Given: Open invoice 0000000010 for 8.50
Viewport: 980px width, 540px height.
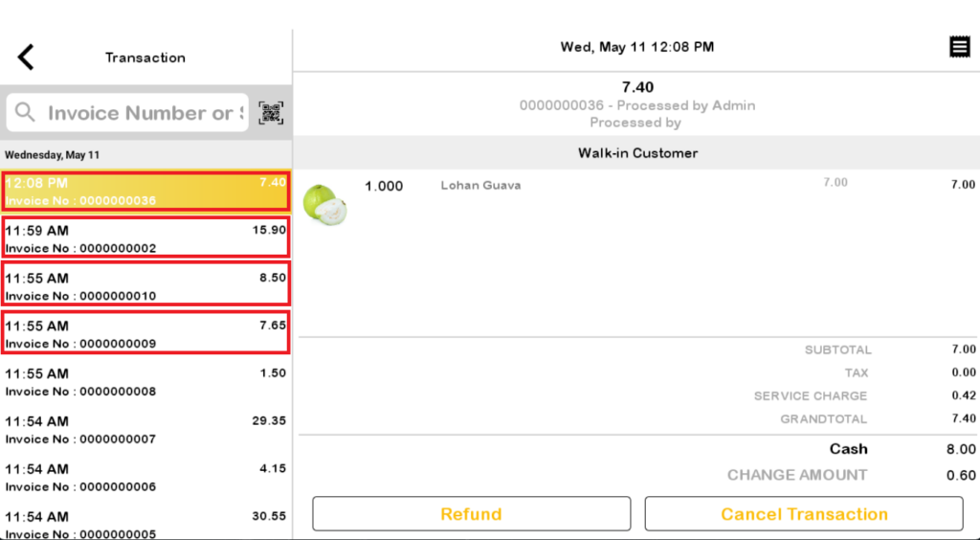Looking at the screenshot, I should tap(145, 284).
